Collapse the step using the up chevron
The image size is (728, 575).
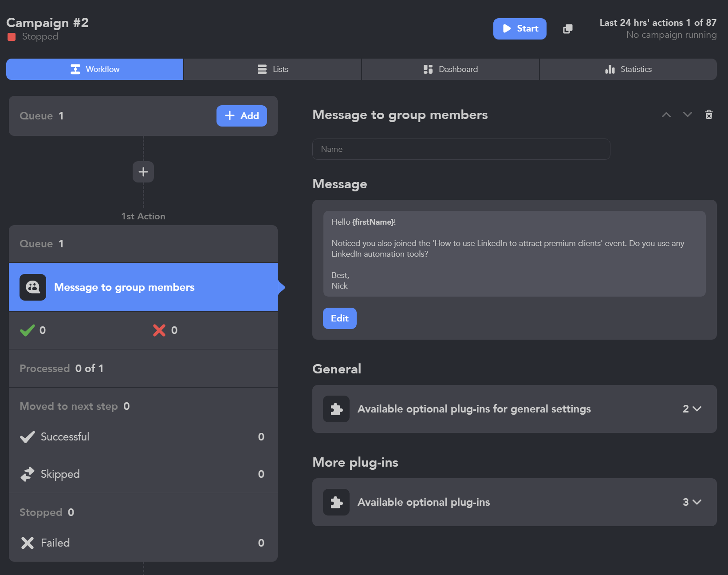[666, 115]
